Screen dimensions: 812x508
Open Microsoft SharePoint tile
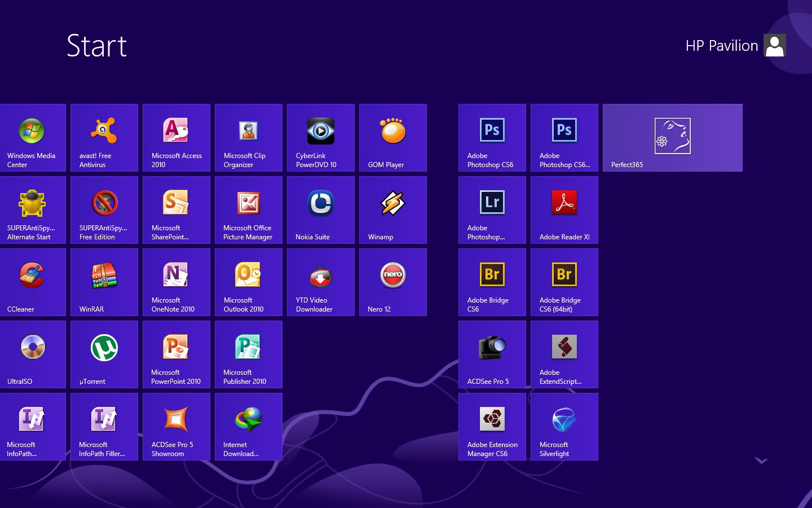click(x=176, y=210)
